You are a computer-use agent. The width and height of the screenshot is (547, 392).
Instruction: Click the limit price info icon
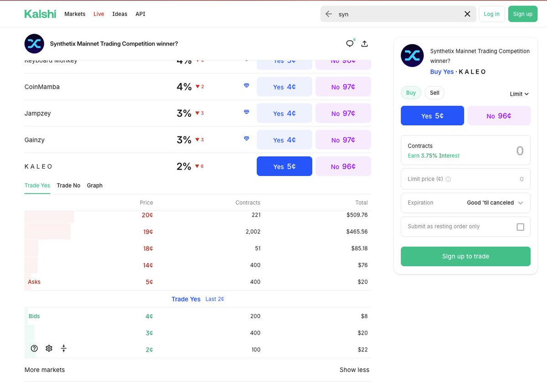click(448, 180)
